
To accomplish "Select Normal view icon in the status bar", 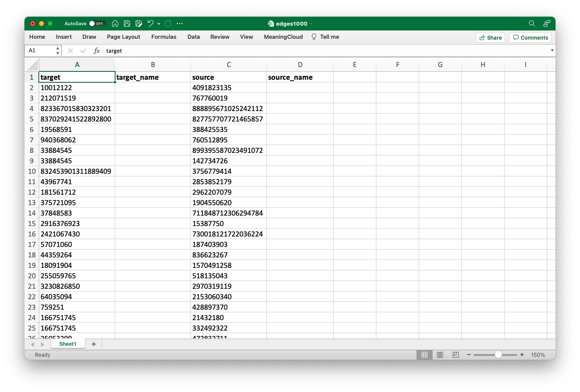I will [424, 355].
